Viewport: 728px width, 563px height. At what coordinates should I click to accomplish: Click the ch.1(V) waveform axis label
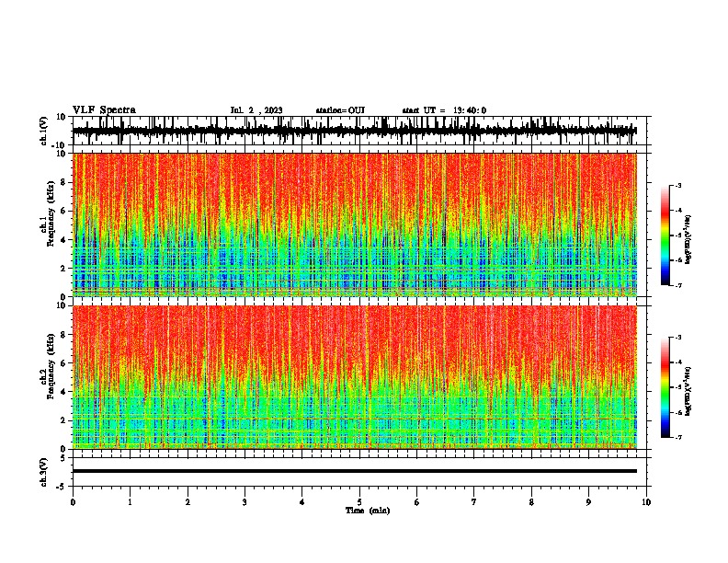(x=44, y=131)
